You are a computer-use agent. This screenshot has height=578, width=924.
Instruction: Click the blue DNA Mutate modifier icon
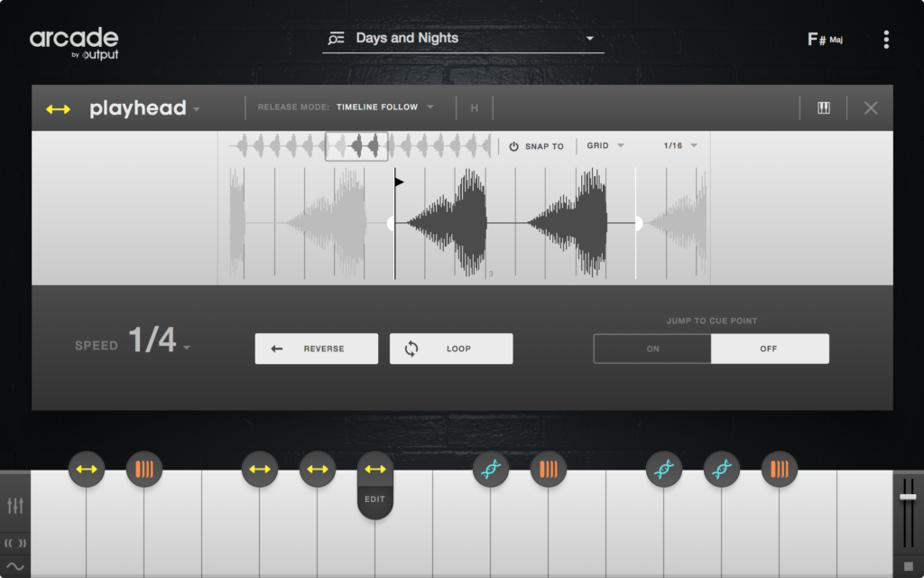491,469
